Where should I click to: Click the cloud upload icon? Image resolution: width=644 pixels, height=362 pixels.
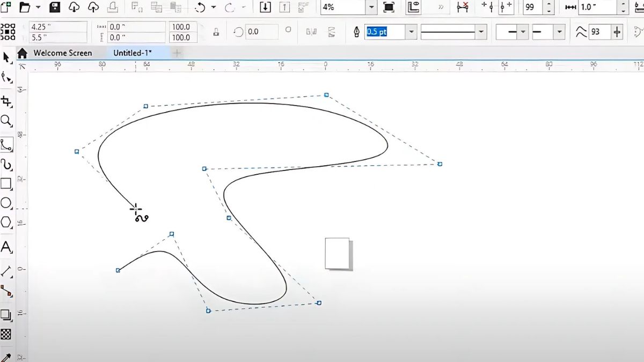pyautogui.click(x=93, y=7)
